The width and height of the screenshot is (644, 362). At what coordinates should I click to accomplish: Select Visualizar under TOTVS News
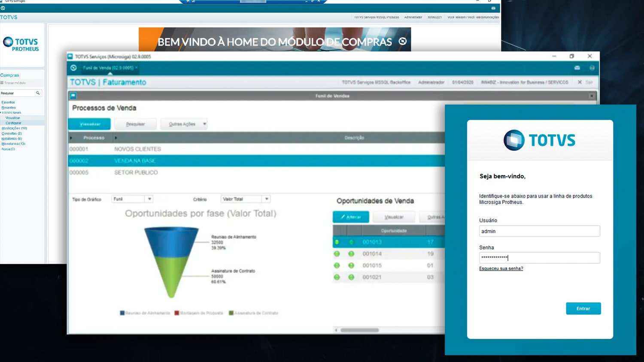click(13, 118)
